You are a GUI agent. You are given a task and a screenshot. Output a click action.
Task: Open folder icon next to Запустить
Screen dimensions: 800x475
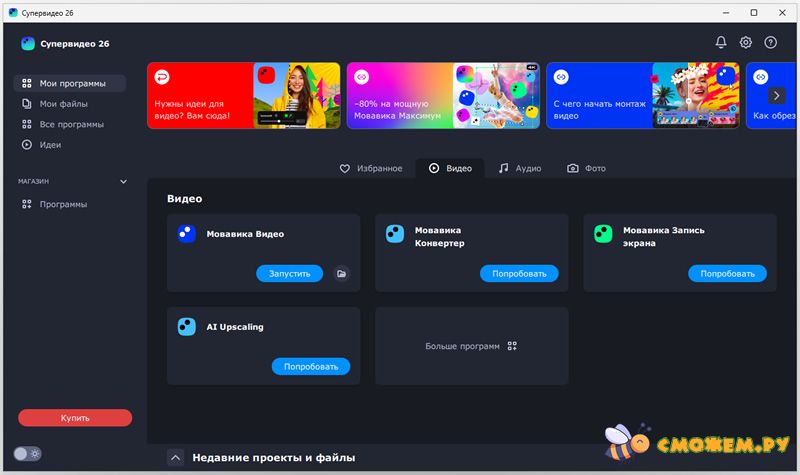[x=342, y=273]
